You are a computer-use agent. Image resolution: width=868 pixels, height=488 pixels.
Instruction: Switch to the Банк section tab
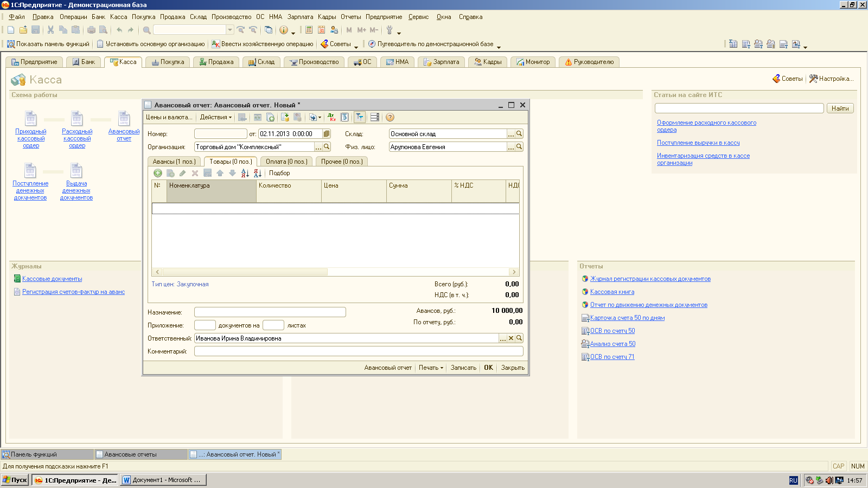84,62
